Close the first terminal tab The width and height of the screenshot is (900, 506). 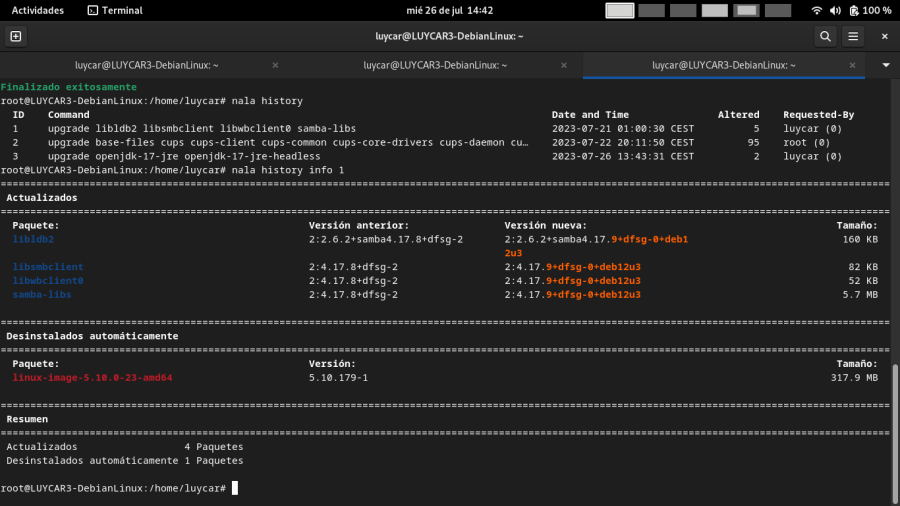(276, 65)
